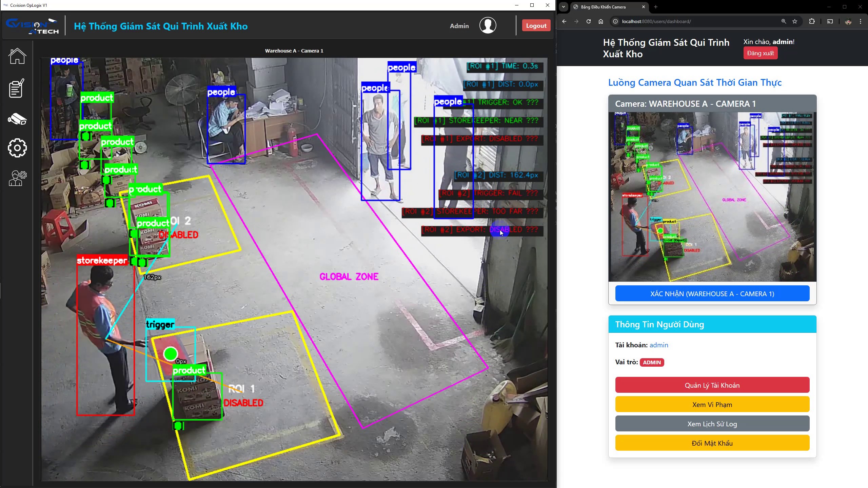Open the settings gear in sidebar
This screenshot has width=868, height=488.
(17, 148)
